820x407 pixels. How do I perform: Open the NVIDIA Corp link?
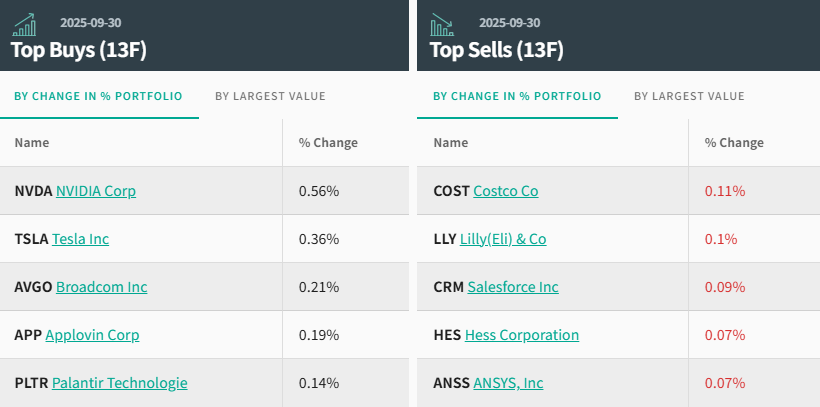(x=96, y=191)
